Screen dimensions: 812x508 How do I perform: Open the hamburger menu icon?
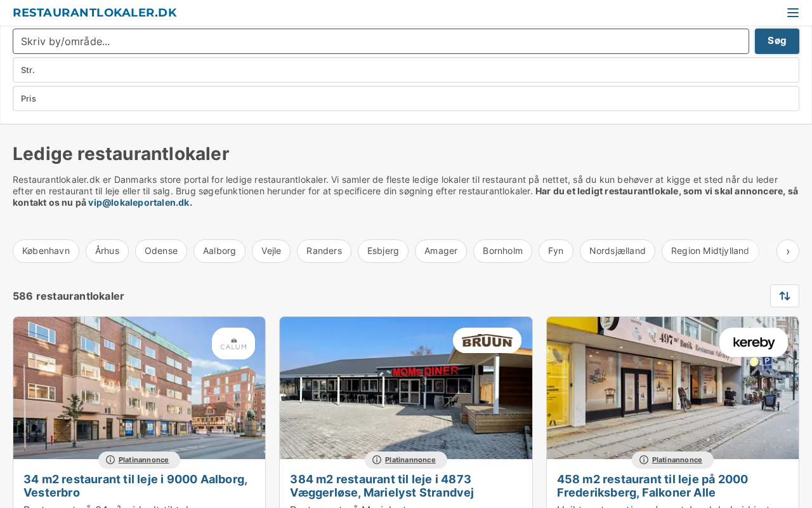[792, 13]
